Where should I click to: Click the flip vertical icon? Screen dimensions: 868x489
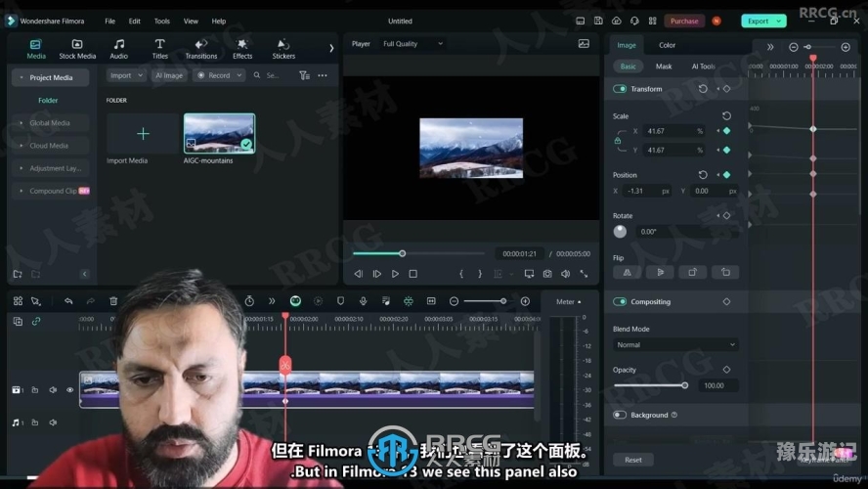click(660, 273)
